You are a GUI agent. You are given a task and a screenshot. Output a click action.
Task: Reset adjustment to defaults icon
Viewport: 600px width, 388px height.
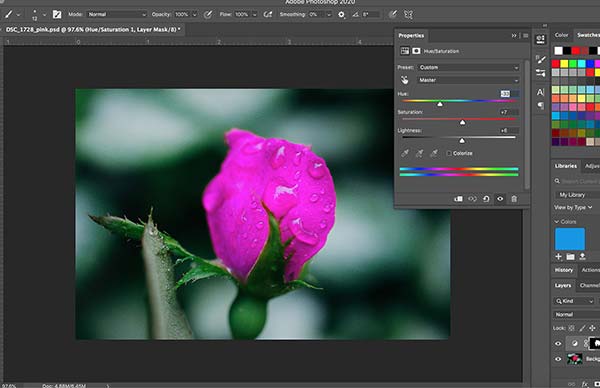point(486,199)
